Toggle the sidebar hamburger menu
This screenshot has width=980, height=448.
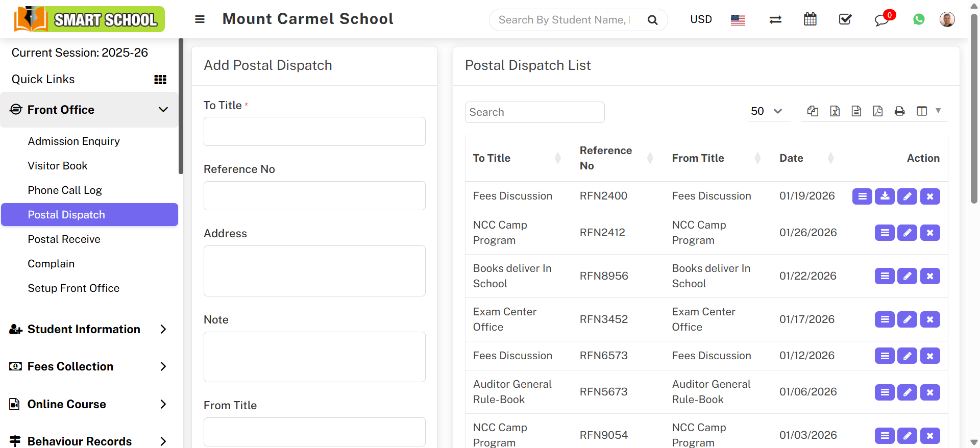coord(200,19)
